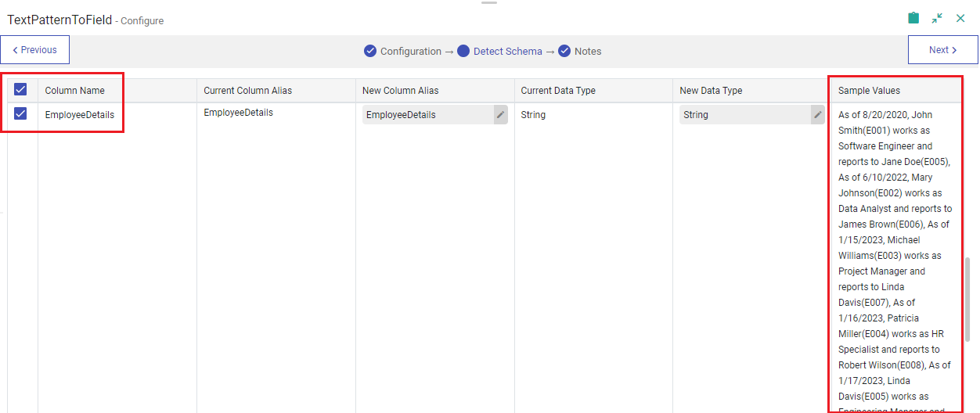Click the Configuration step checkmark icon
This screenshot has height=413, width=980.
pos(370,51)
